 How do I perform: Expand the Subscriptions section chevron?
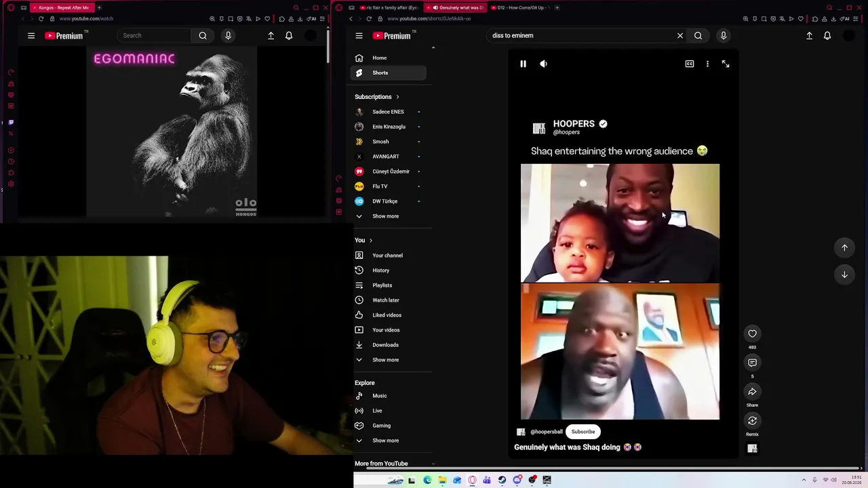397,97
